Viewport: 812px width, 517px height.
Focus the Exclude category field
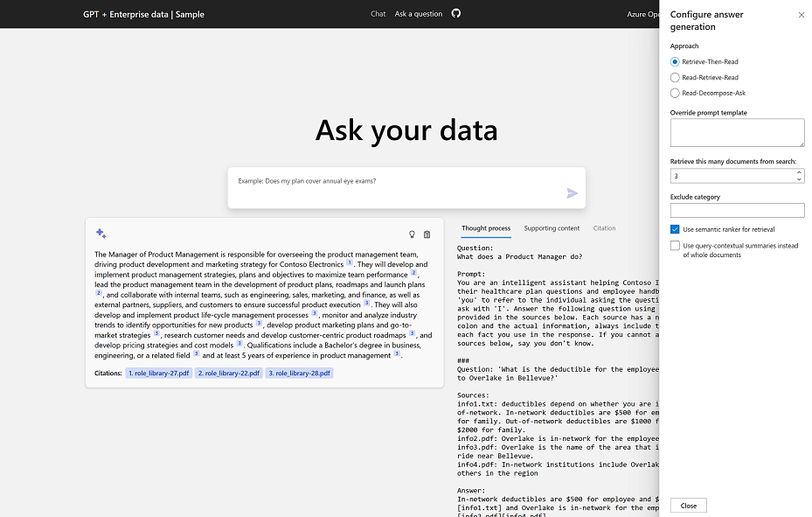pyautogui.click(x=737, y=210)
